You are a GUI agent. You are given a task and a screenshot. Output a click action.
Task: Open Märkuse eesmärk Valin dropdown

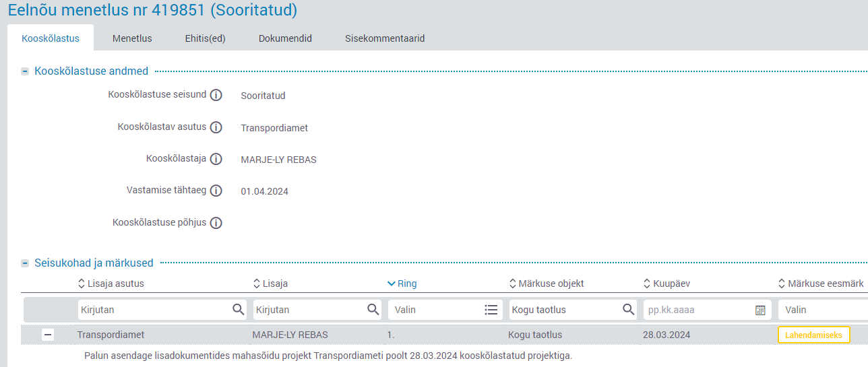point(823,310)
